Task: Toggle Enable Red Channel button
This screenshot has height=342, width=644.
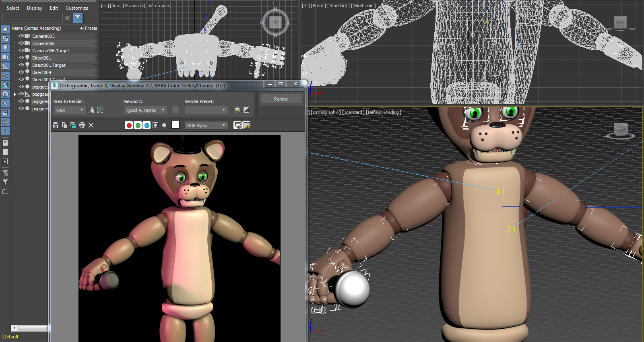Action: coord(129,125)
